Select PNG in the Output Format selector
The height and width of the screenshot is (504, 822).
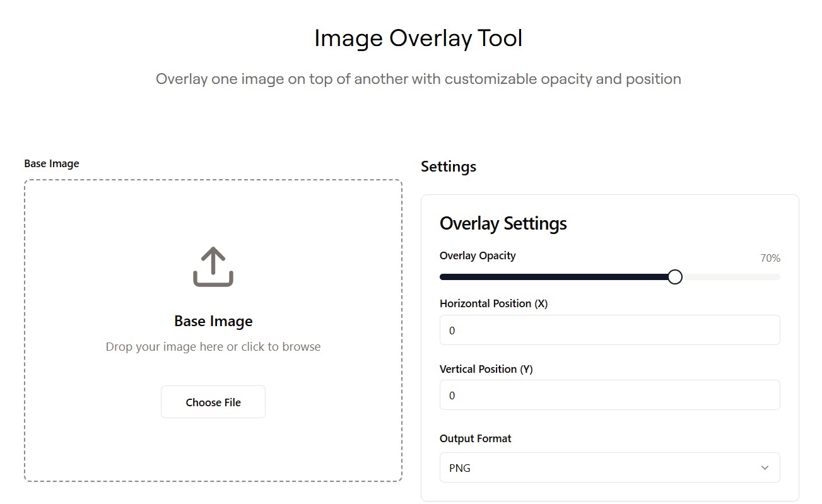[x=609, y=467]
